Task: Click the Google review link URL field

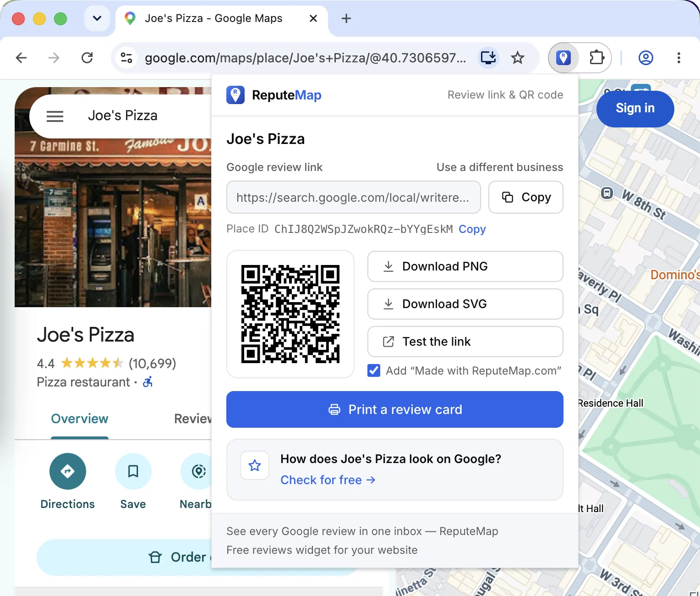Action: click(354, 197)
